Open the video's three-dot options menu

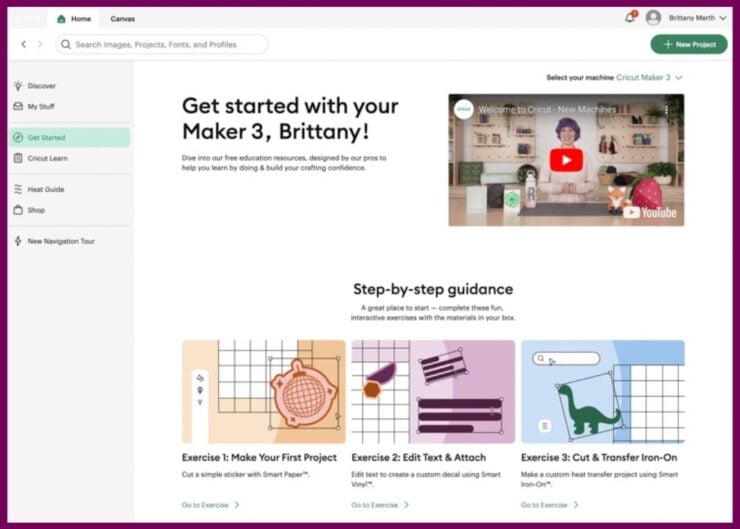point(666,110)
